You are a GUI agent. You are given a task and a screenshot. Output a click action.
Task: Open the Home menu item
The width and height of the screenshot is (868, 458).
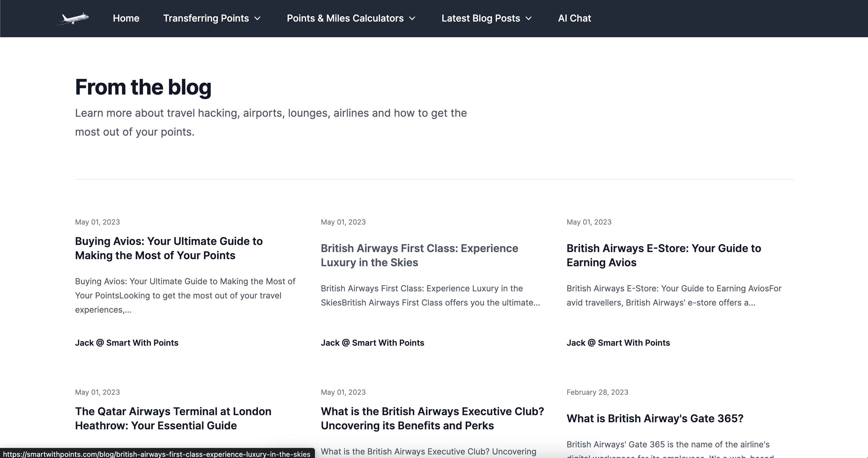tap(126, 18)
